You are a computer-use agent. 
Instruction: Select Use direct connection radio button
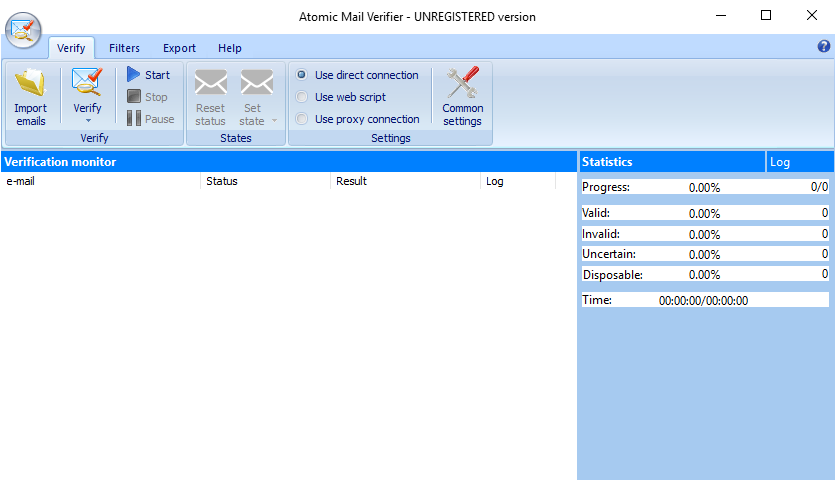[x=301, y=75]
